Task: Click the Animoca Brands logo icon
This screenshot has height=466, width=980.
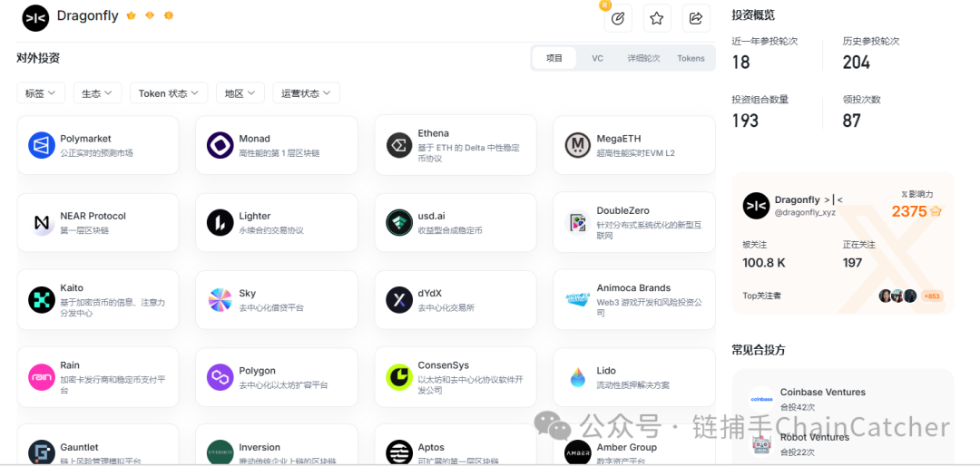Action: pyautogui.click(x=577, y=300)
